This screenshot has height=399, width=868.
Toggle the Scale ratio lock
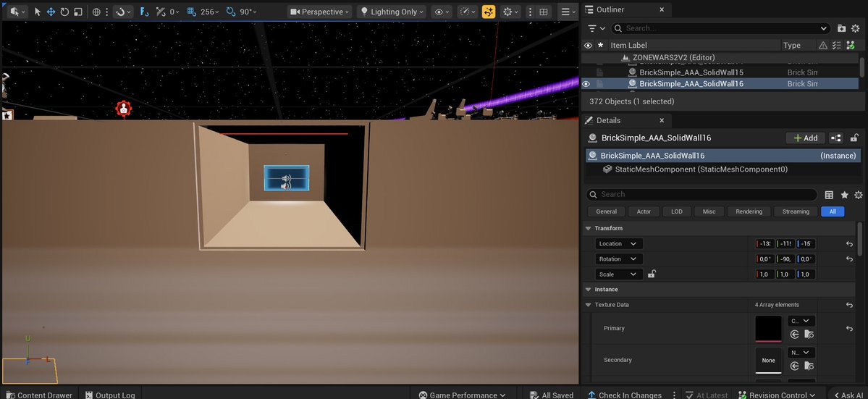pos(652,274)
